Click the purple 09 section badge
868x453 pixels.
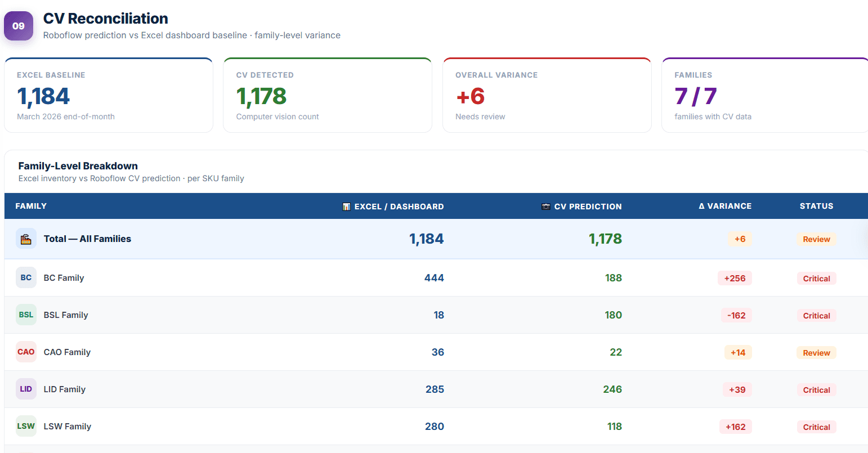(19, 26)
